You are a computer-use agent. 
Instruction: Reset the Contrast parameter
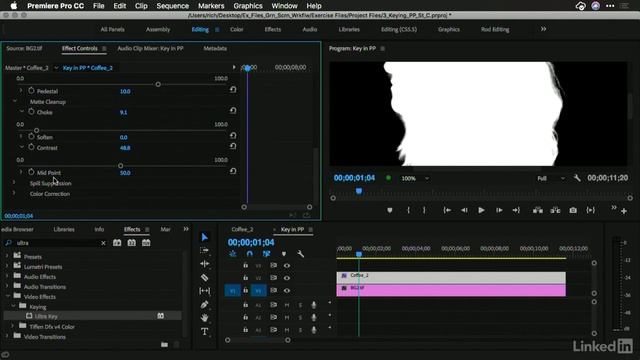click(x=233, y=146)
